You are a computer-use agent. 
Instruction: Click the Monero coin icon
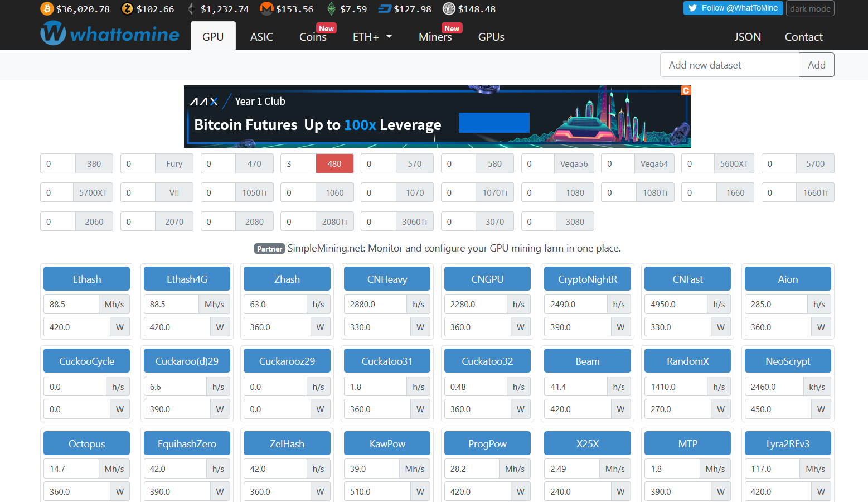[266, 9]
